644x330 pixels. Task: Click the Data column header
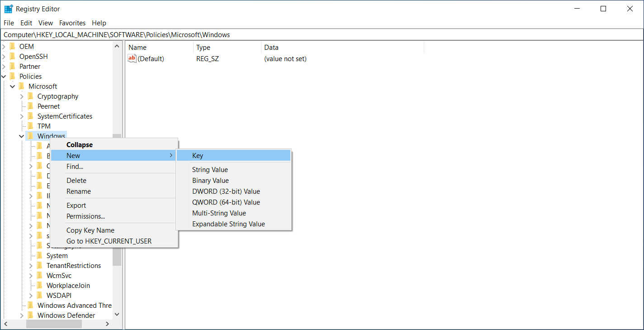point(343,47)
